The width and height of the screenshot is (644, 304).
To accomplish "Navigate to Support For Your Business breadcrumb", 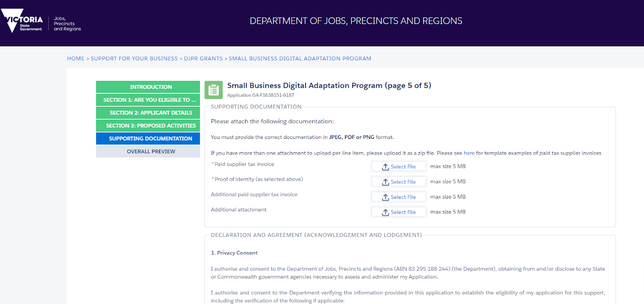I will point(134,58).
